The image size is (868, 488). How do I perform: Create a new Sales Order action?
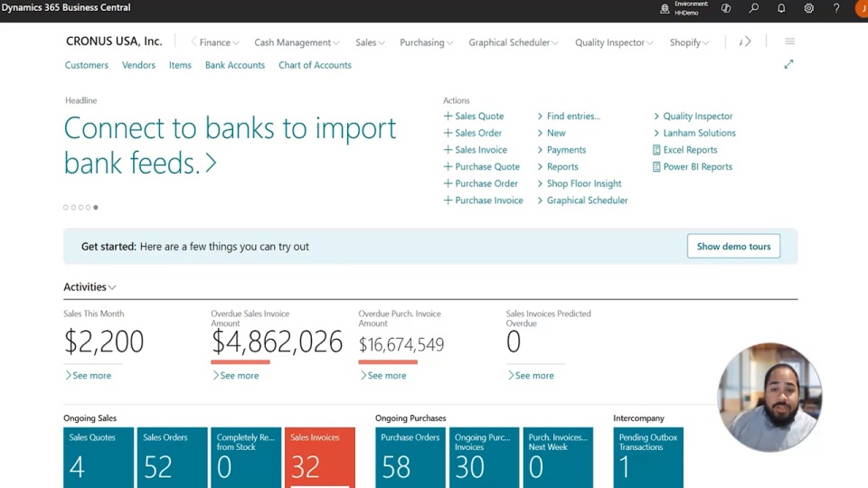(x=473, y=133)
